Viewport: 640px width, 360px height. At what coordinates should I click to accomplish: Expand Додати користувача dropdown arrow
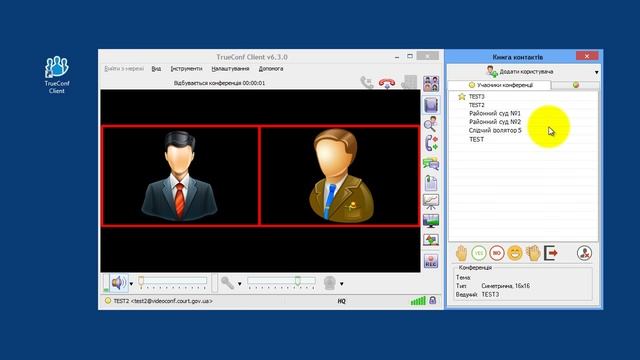(596, 72)
